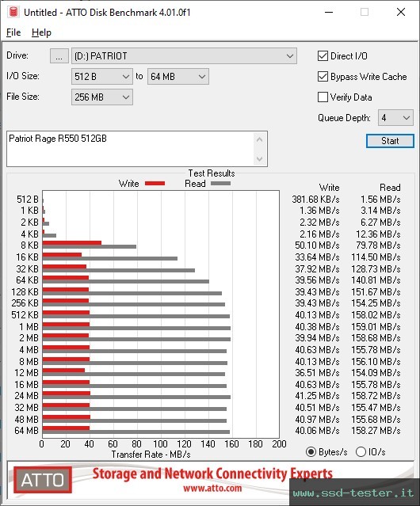Minimize the ATTO Disk Benchmark window
This screenshot has height=506, width=420.
click(x=329, y=12)
